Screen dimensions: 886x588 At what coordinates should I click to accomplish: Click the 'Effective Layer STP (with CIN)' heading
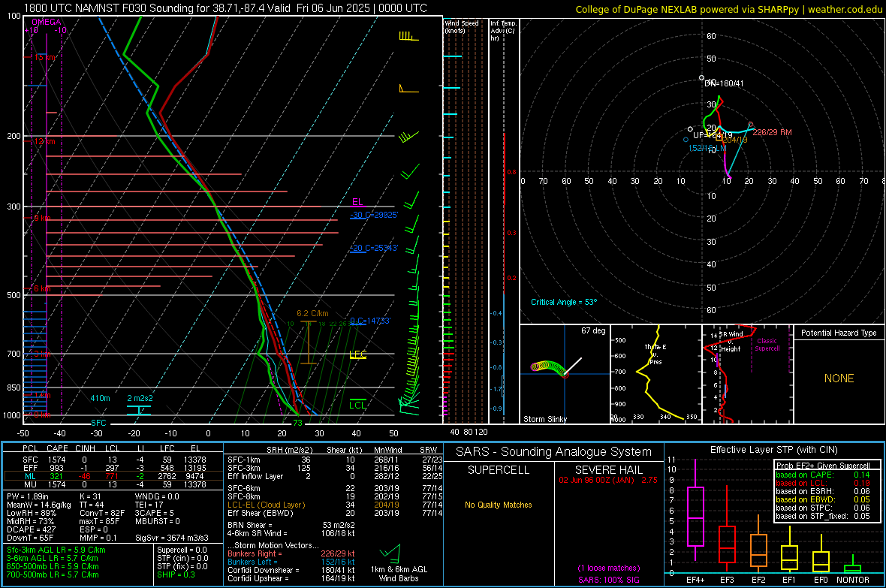pos(773,450)
